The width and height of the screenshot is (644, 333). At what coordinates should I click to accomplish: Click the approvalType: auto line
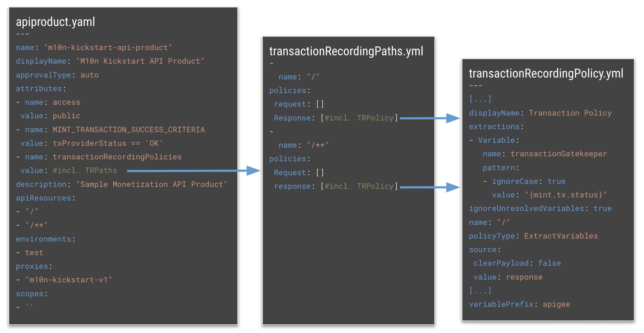pos(57,75)
